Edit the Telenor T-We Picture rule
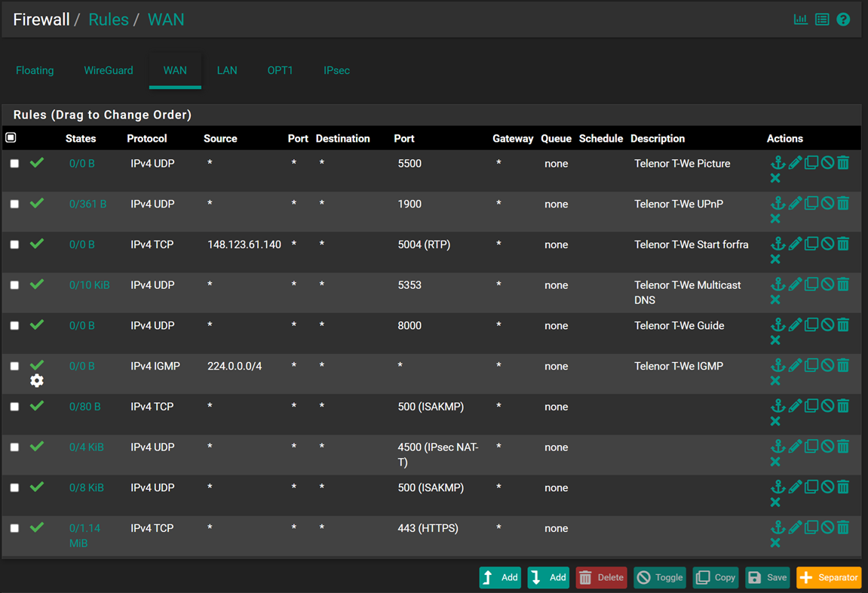Image resolution: width=868 pixels, height=593 pixels. tap(795, 163)
